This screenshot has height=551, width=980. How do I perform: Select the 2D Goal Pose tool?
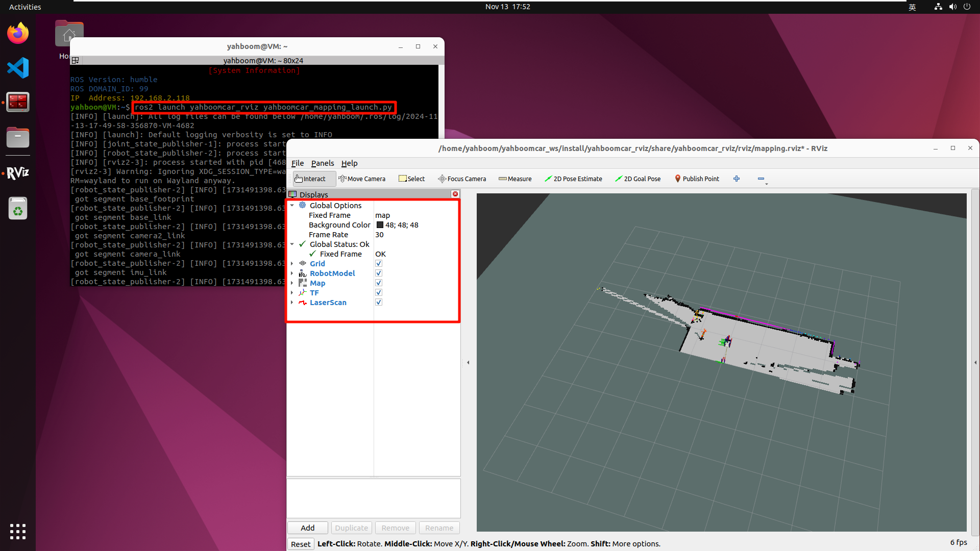638,179
